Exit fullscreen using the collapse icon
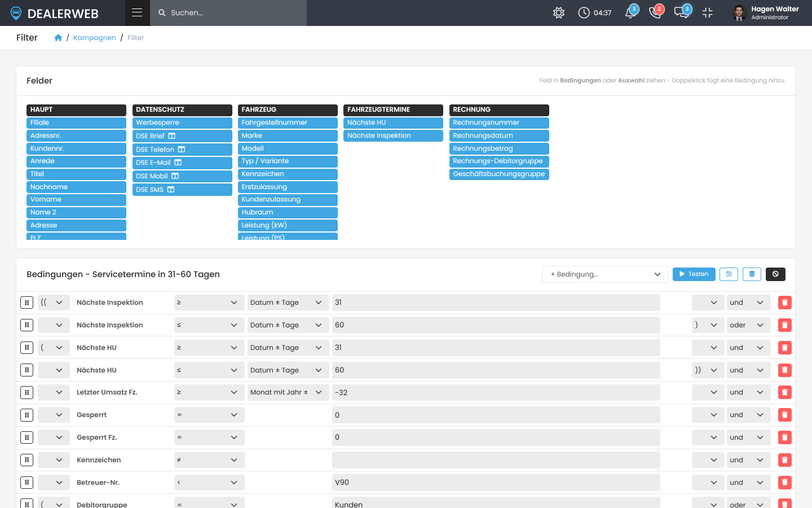This screenshot has width=812, height=508. coord(708,12)
